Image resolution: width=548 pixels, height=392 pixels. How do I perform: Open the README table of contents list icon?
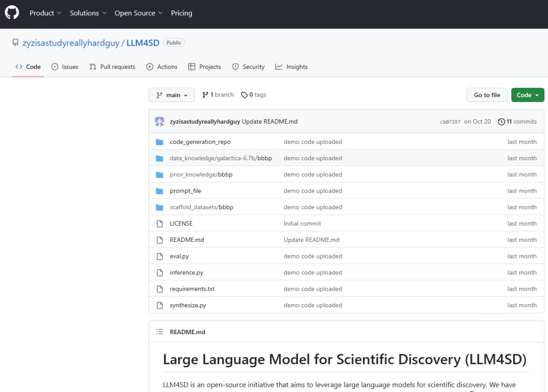[159, 332]
